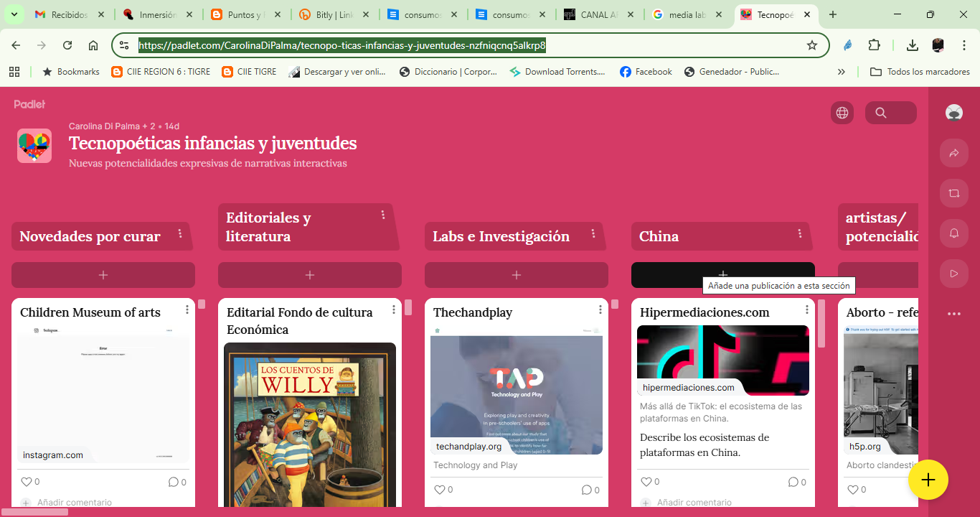Like the Hipermediaciones.com post
The width and height of the screenshot is (980, 517).
(644, 481)
